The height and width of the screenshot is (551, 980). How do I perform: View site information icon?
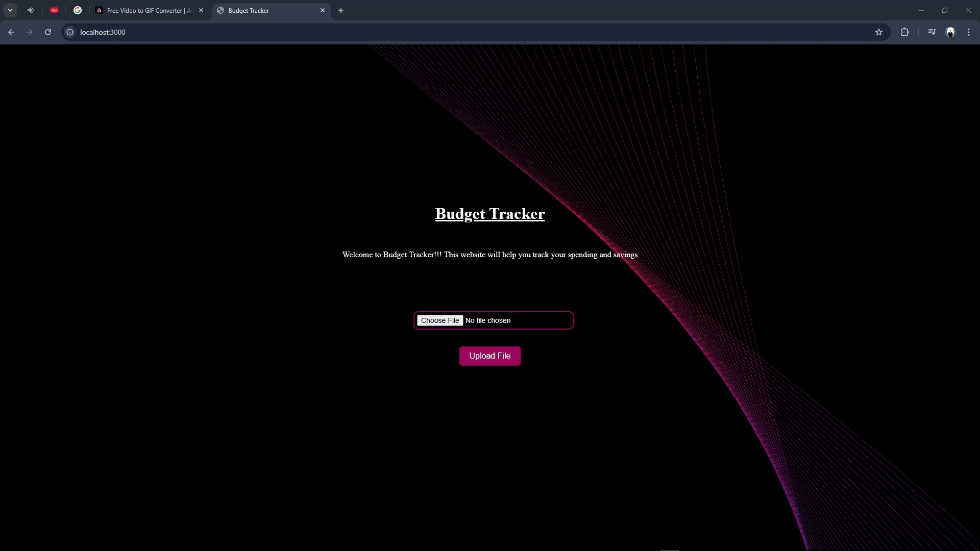tap(70, 32)
